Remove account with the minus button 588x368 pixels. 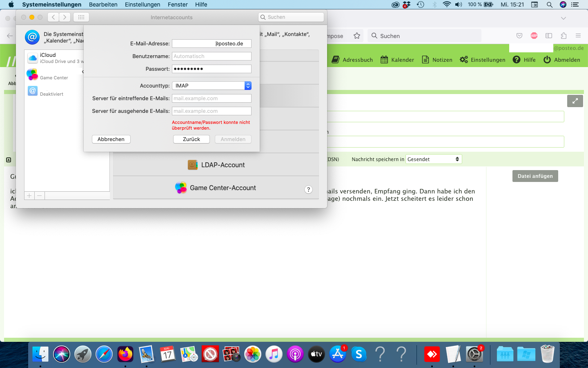40,196
